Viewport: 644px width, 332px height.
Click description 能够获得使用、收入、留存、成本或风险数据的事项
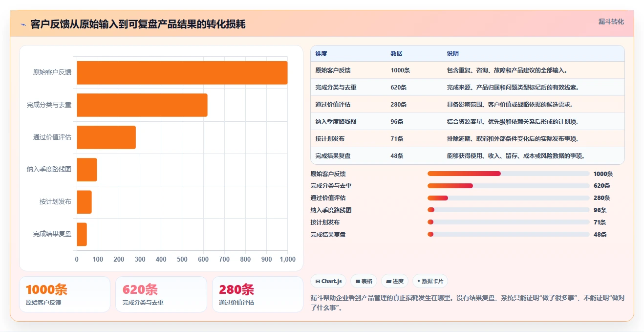(515, 156)
